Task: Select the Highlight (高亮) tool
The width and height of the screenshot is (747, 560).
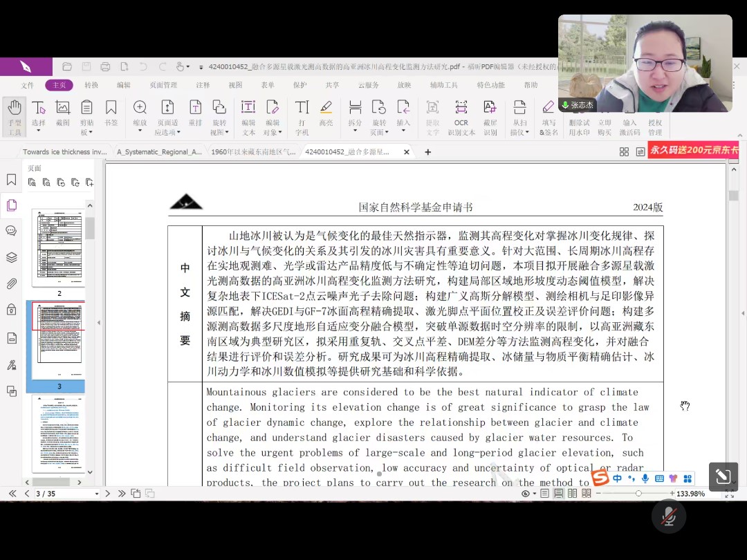Action: pos(326,113)
